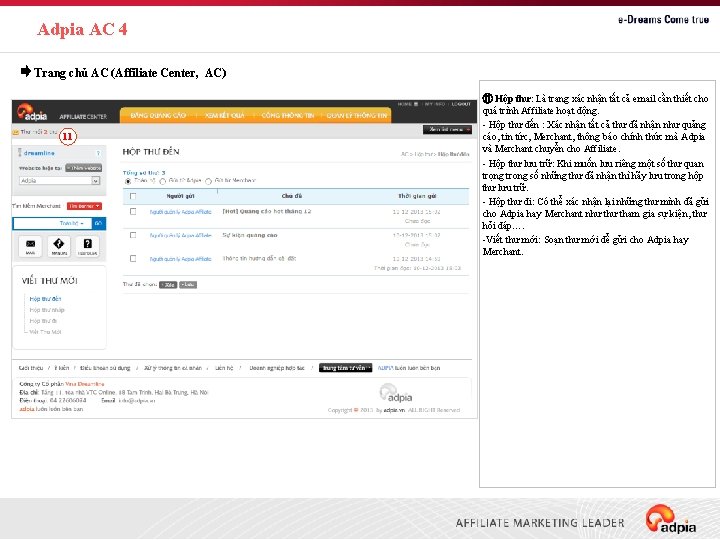This screenshot has height=540, width=720.
Task: Select the 'Toàn bộ' radio button filter
Action: pyautogui.click(x=128, y=181)
